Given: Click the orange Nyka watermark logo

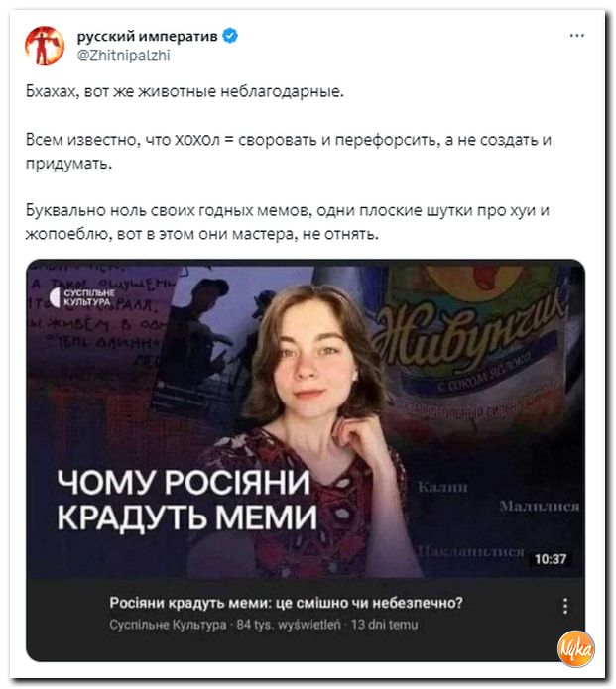Looking at the screenshot, I should pos(575,649).
